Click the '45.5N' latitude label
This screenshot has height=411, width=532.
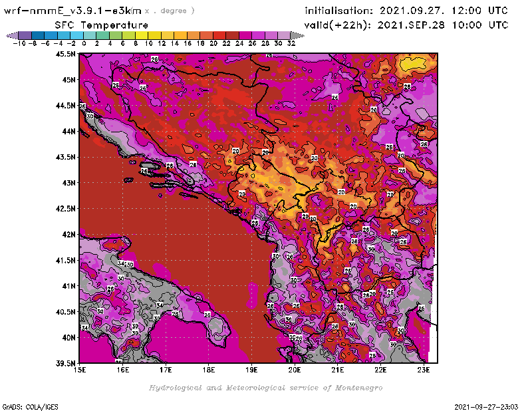[x=65, y=54]
